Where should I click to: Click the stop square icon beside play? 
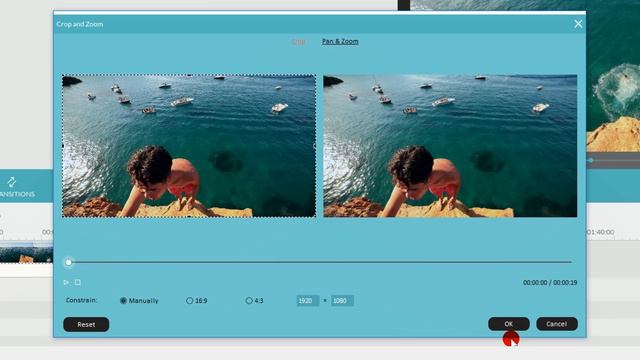tap(78, 282)
